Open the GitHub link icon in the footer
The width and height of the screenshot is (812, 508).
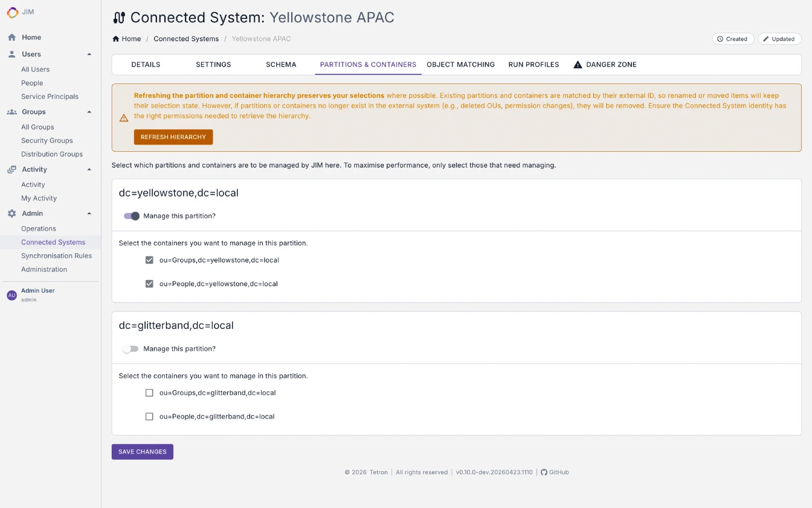[543, 472]
